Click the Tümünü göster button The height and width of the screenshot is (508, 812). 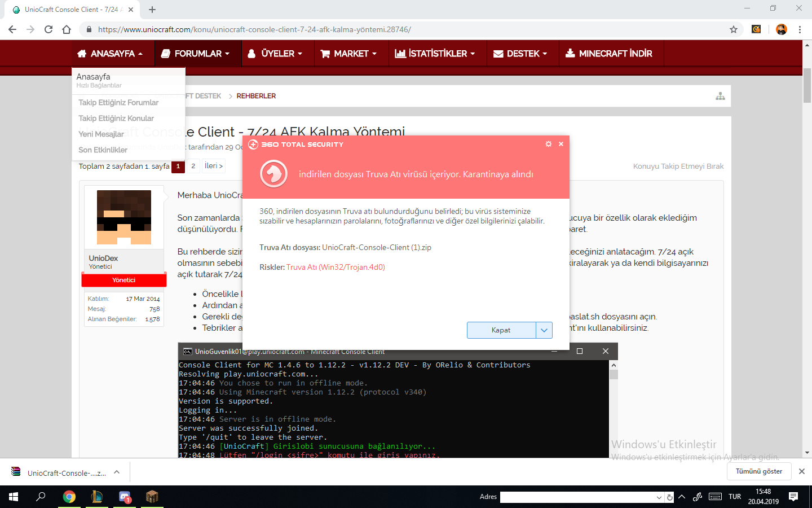point(759,471)
